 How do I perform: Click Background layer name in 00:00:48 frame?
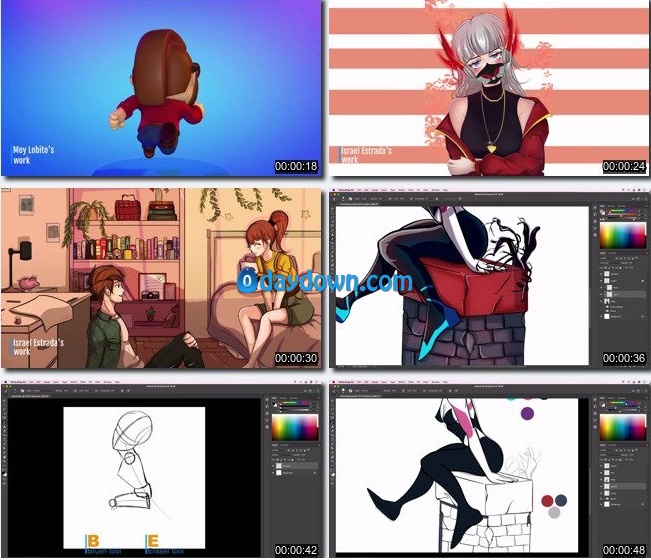(x=615, y=504)
